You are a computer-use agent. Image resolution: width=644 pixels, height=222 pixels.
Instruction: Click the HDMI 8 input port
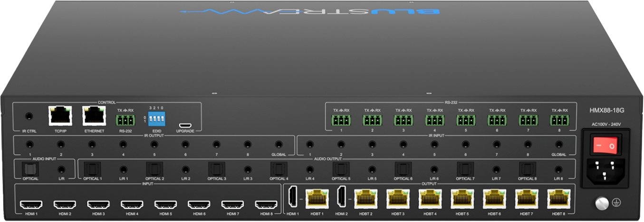pyautogui.click(x=266, y=205)
